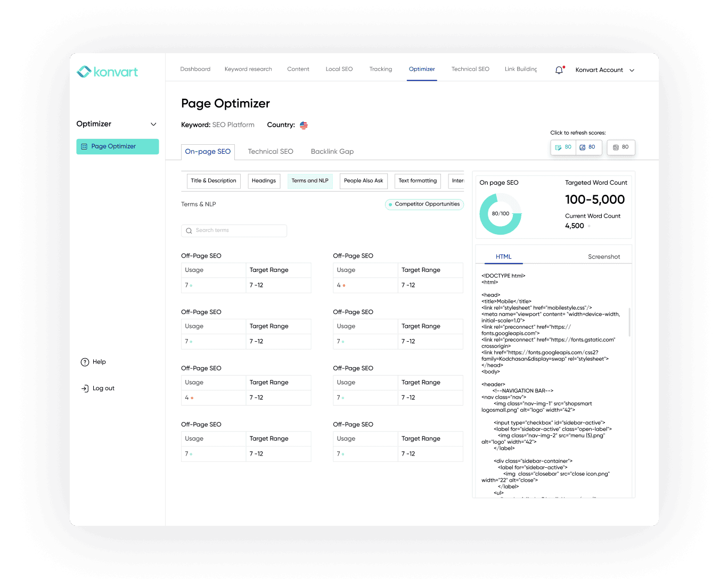Switch to the Backlink Gap tab
728x579 pixels.
(332, 151)
